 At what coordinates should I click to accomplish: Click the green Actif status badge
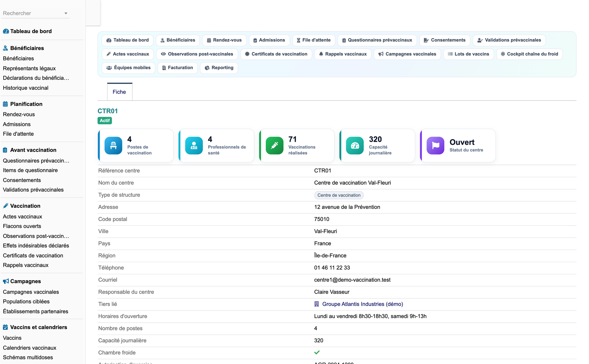tap(105, 121)
